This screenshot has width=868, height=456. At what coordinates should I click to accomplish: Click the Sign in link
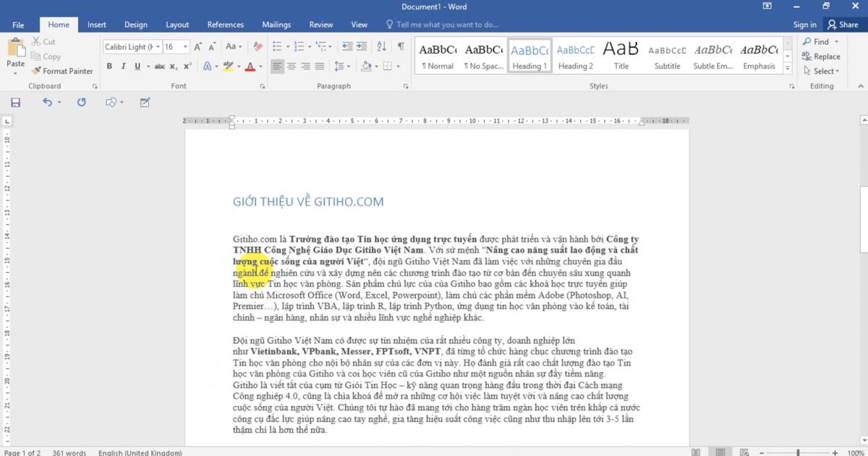804,25
